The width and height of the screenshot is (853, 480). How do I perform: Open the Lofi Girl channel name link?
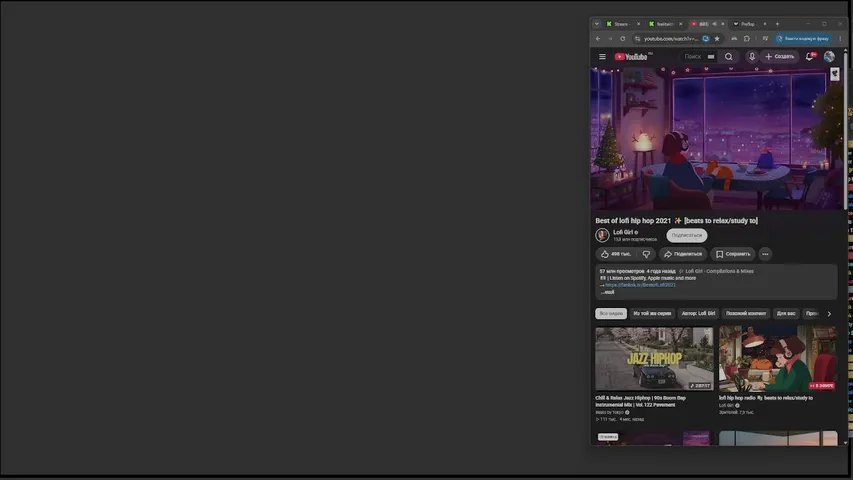coord(623,232)
